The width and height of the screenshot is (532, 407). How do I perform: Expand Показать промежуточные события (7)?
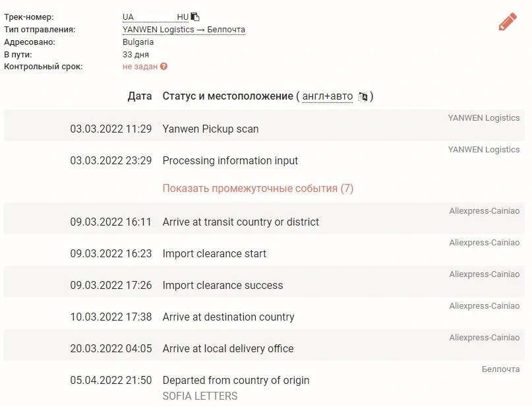(x=258, y=189)
